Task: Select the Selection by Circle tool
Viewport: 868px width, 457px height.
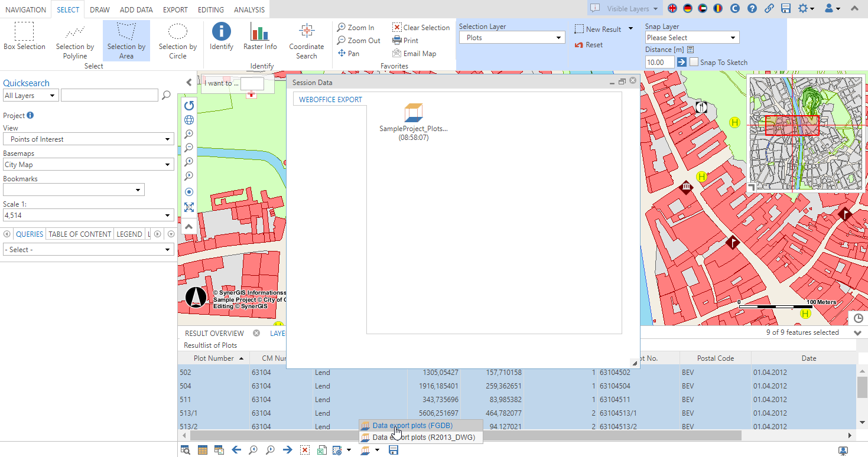Action: point(177,38)
